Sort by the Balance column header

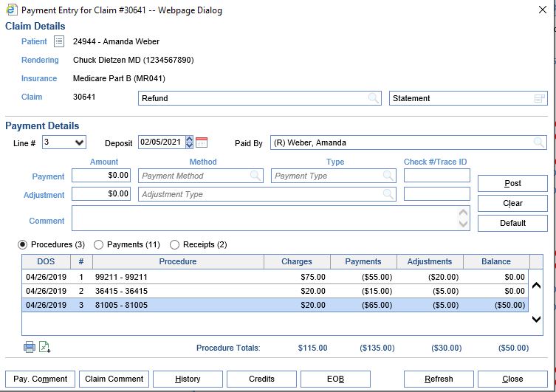coord(495,261)
